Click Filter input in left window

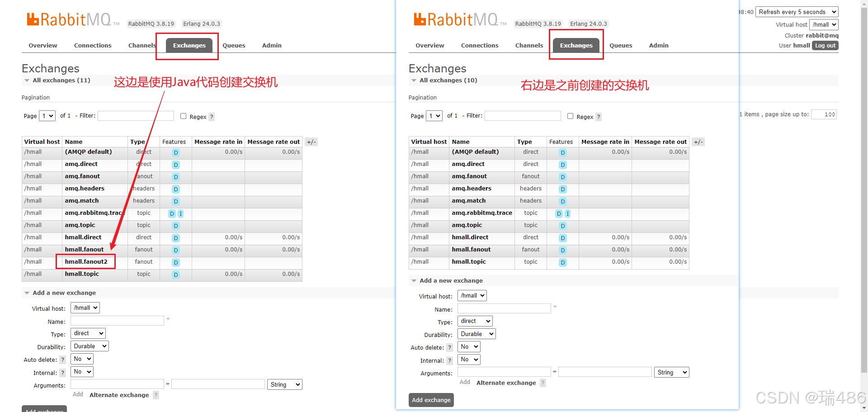[x=136, y=116]
